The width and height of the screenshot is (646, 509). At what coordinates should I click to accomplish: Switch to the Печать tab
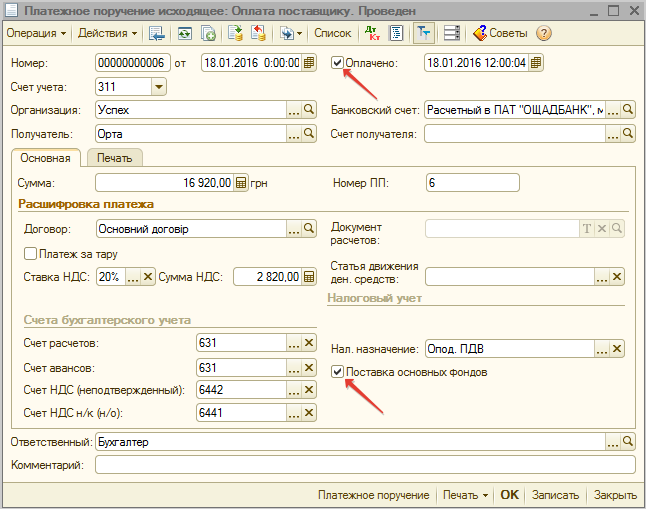(x=114, y=158)
